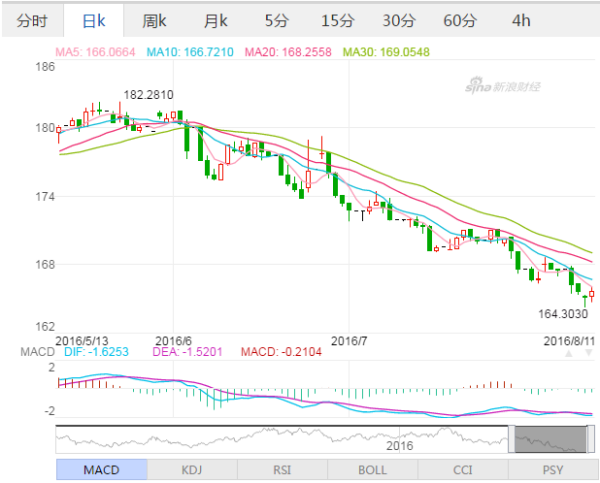Show the PSY indicator
This screenshot has width=600, height=483.
553,470
